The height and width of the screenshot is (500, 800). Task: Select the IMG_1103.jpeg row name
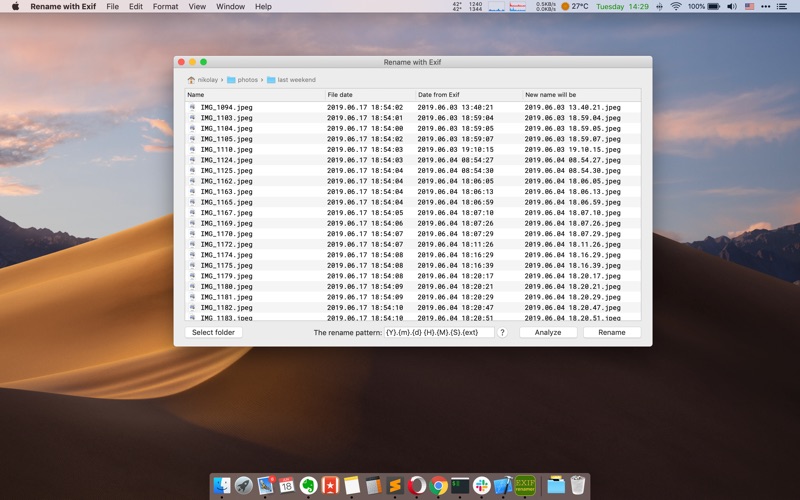tap(226, 118)
